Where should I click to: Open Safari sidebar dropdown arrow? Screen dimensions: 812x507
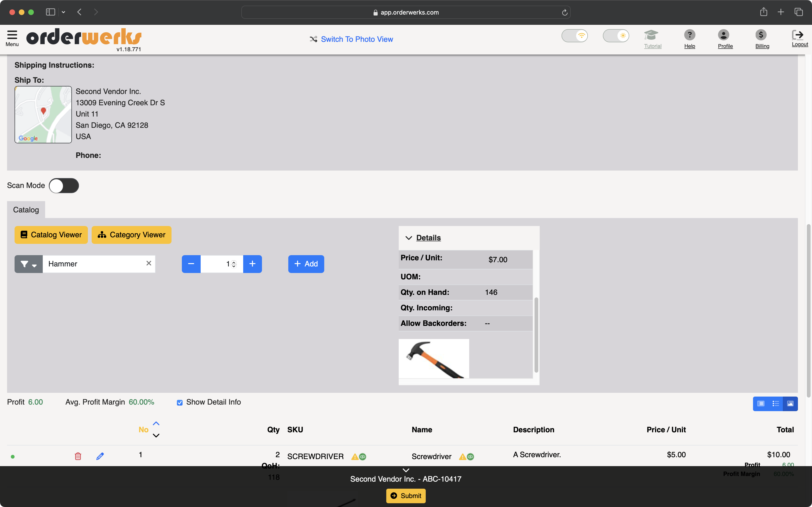[x=63, y=12]
